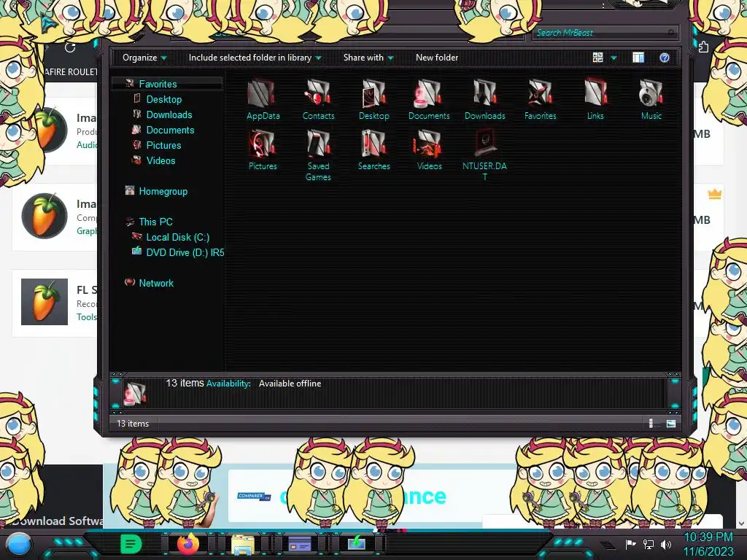747x560 pixels.
Task: Open the square FL Studio thumbnail in browser
Action: 44,302
